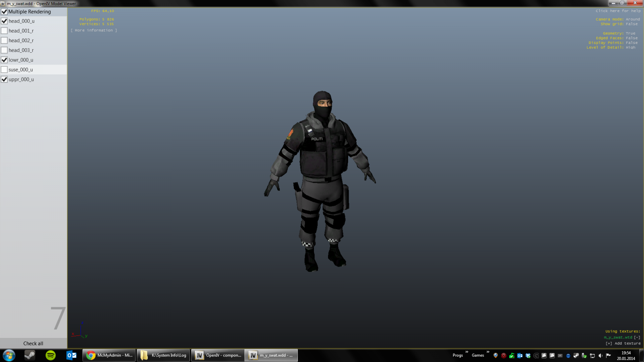Open the Action Center flag icon

coord(608,356)
